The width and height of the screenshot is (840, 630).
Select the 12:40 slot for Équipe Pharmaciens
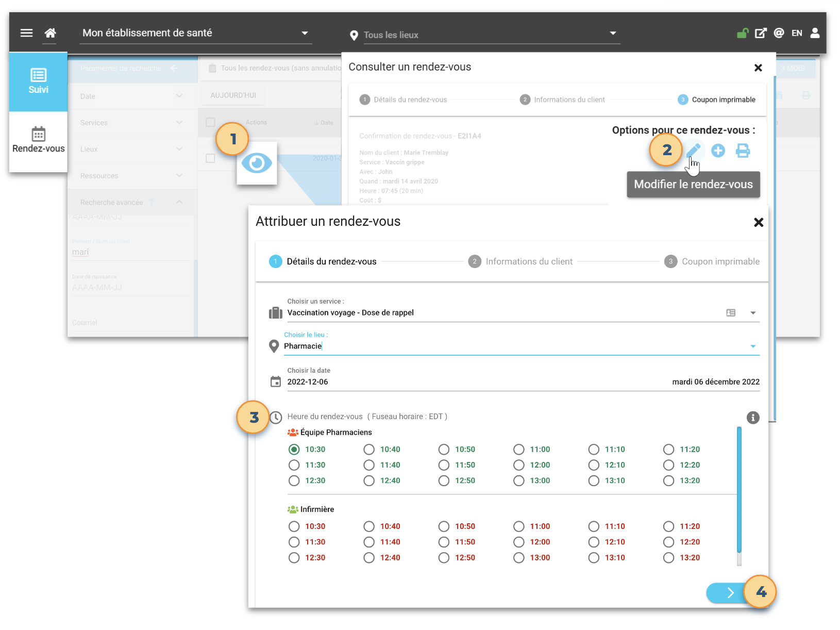tap(369, 480)
